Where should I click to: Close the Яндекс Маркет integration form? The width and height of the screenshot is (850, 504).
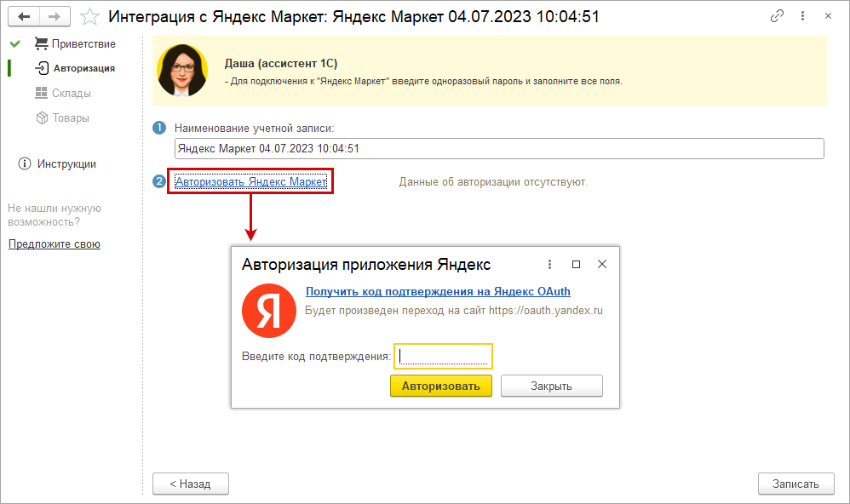point(829,16)
